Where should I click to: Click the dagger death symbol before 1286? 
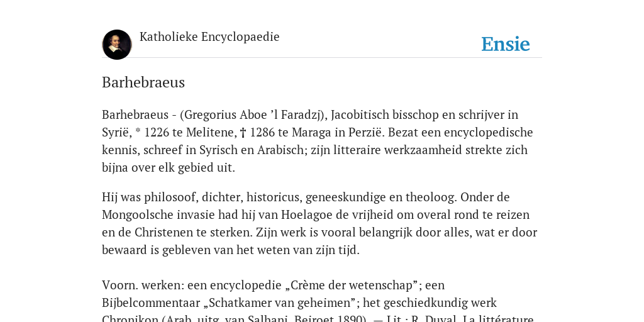pos(243,133)
